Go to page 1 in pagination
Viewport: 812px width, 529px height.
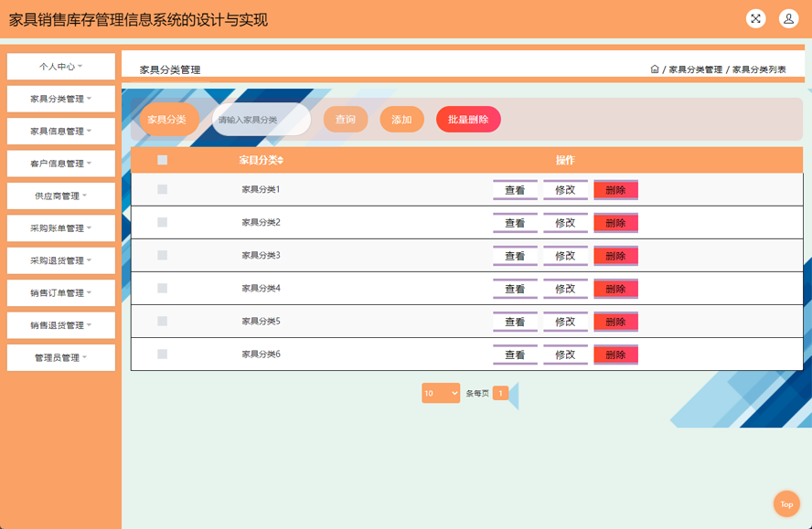point(500,394)
